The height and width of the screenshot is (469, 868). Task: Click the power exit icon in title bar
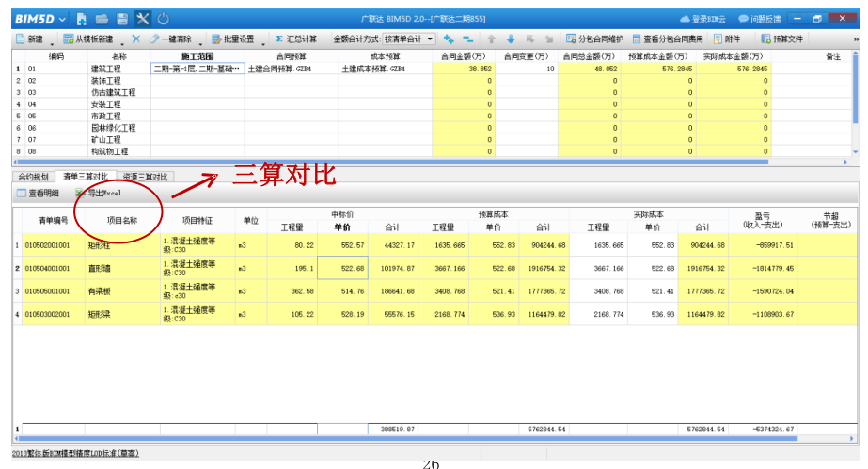coord(164,20)
